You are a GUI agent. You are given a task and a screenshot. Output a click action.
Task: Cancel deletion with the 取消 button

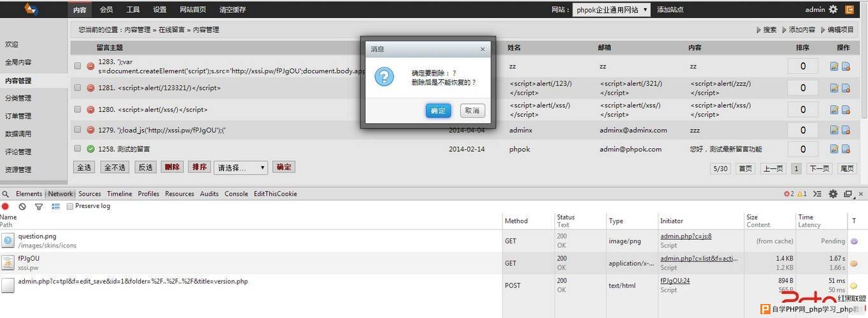coord(473,111)
